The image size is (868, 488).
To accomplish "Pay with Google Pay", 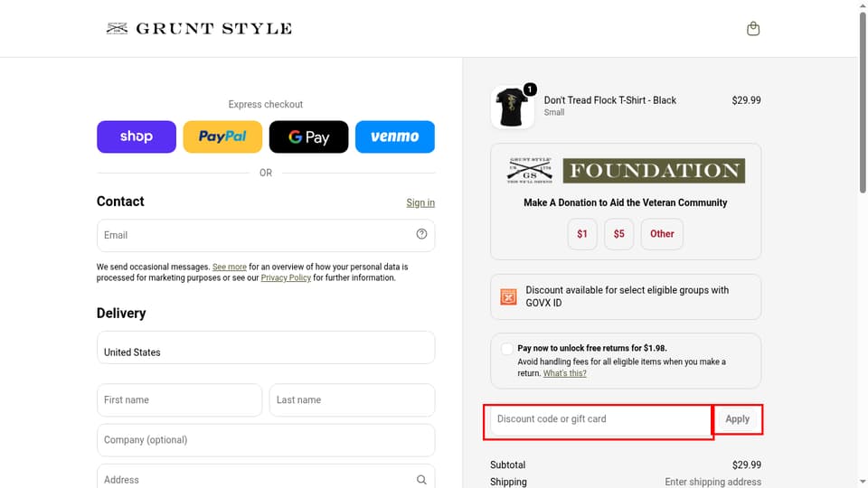I will 309,136.
